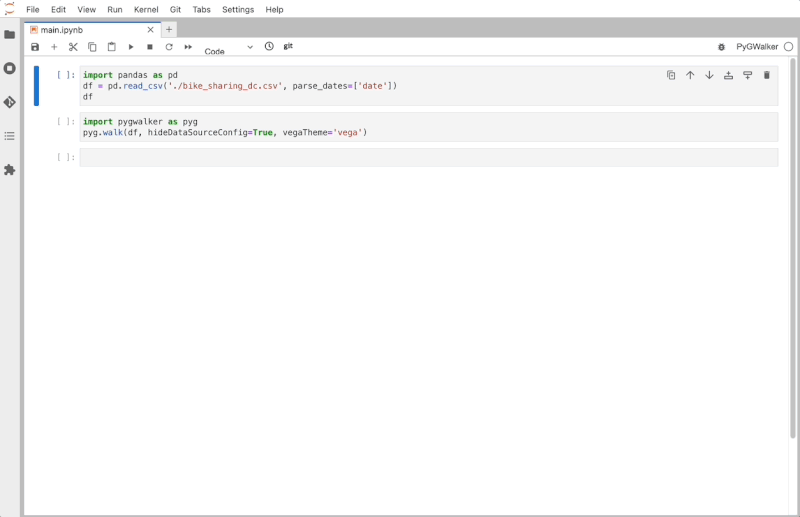Close the main.ipynb tab

(151, 30)
